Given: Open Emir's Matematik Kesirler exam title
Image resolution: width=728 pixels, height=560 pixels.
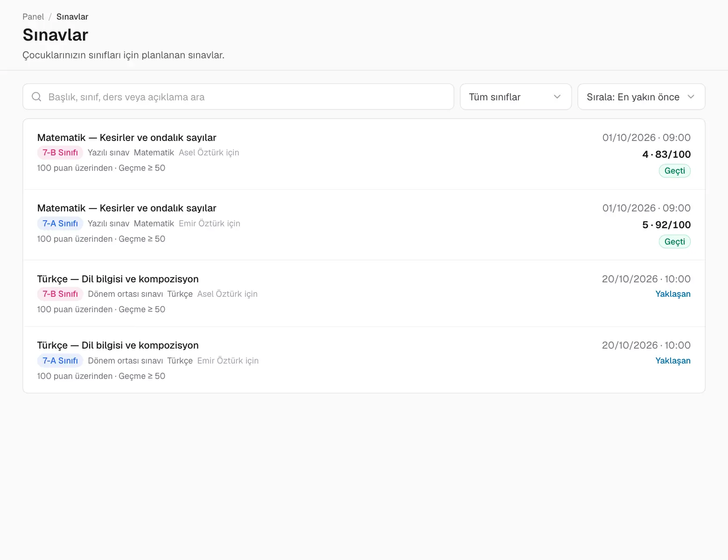Looking at the screenshot, I should click(x=126, y=208).
